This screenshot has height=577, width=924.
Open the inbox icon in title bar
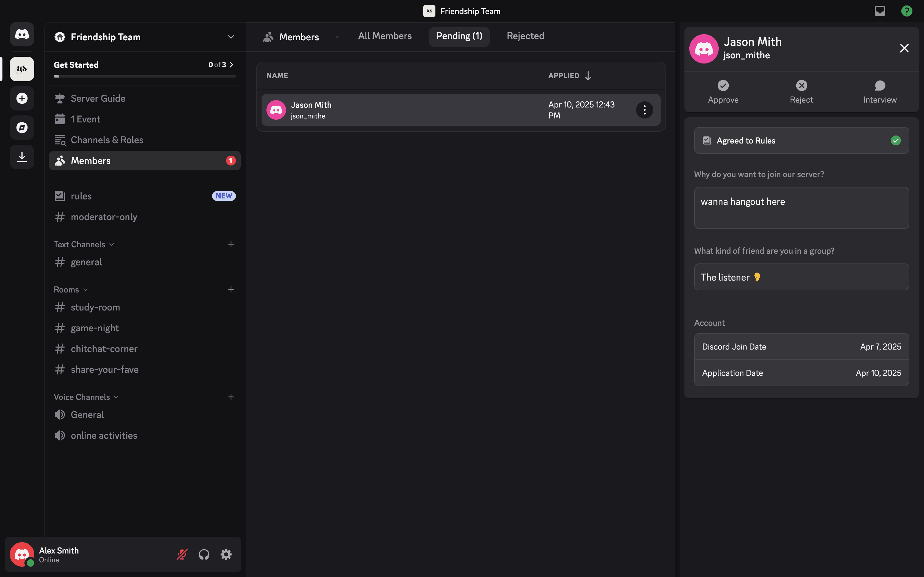click(x=880, y=11)
